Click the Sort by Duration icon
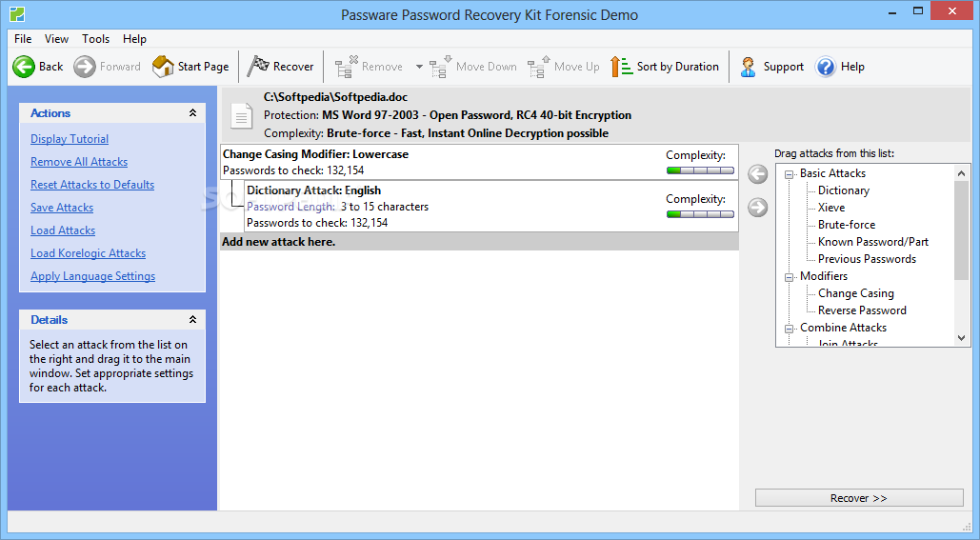 pos(622,67)
